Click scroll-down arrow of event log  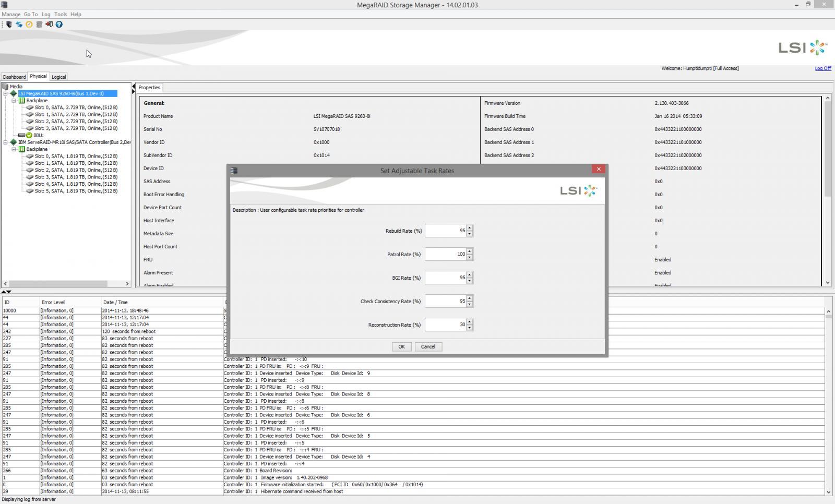pos(828,492)
